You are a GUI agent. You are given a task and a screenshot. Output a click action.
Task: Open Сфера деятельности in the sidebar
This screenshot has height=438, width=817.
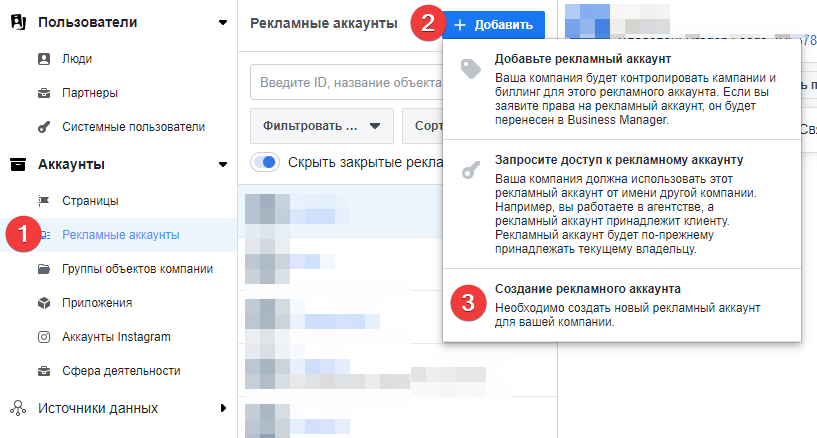pyautogui.click(x=119, y=371)
